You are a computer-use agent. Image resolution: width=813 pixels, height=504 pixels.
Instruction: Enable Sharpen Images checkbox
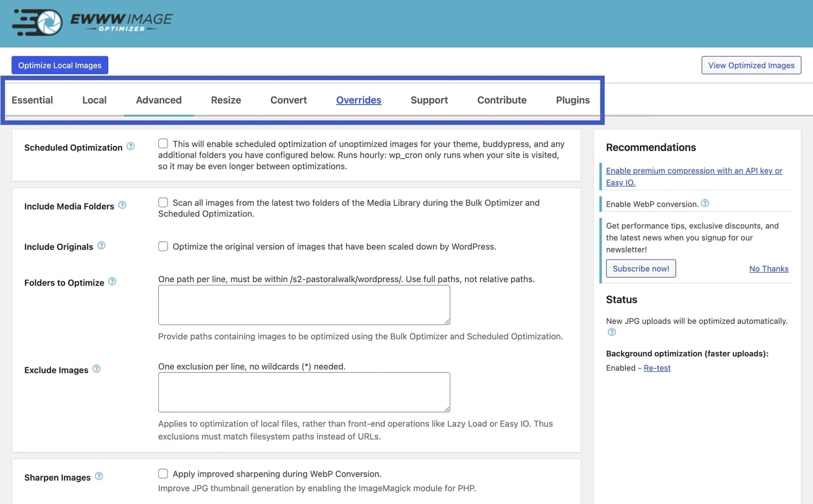click(163, 474)
